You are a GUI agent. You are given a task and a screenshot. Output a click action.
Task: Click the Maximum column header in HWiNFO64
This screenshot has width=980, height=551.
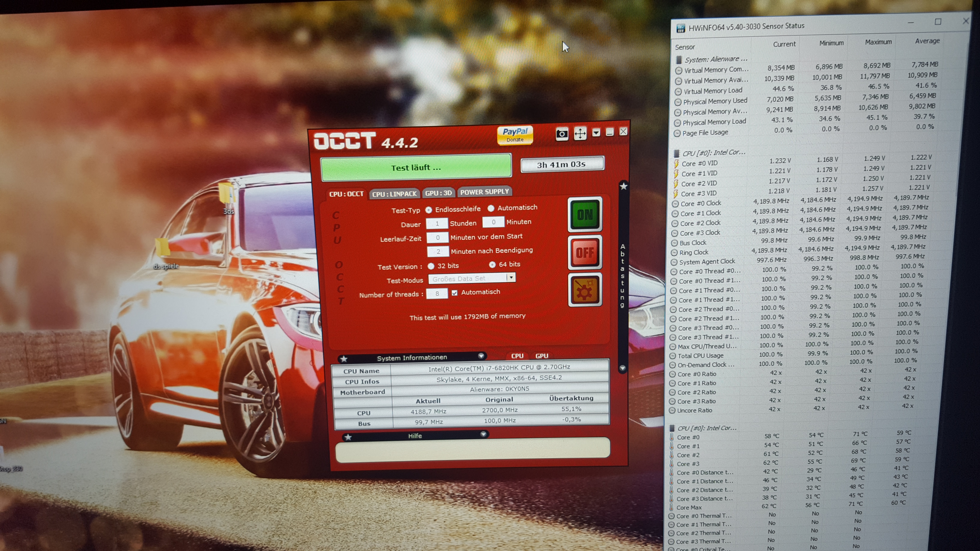878,42
